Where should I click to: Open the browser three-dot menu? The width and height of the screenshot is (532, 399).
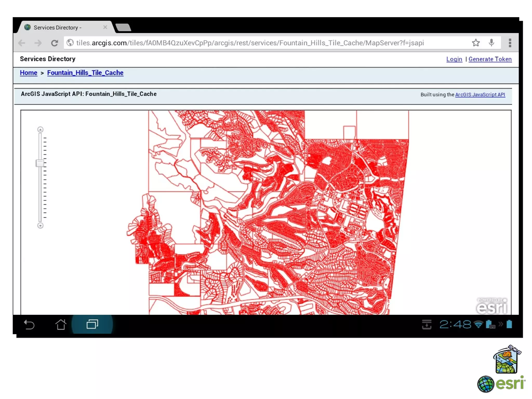pyautogui.click(x=510, y=43)
